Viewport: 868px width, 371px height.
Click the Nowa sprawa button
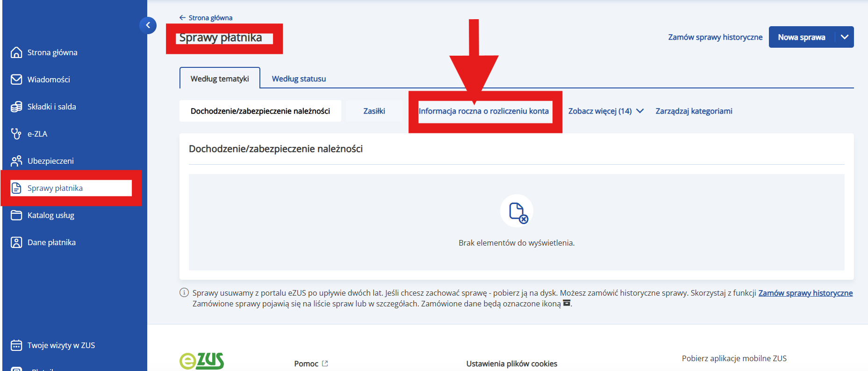[801, 37]
